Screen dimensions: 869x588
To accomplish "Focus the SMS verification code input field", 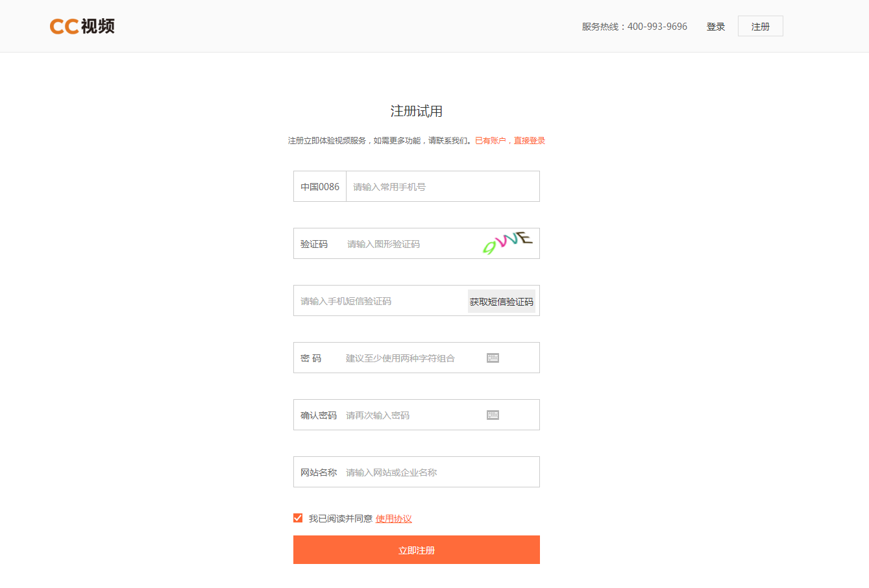I will point(376,300).
